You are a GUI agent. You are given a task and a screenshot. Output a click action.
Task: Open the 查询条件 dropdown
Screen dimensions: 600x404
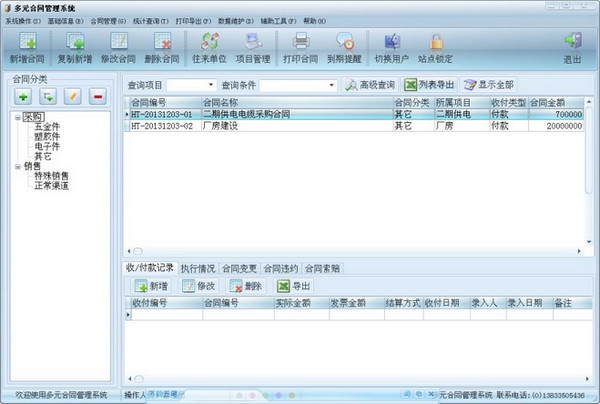(x=331, y=85)
